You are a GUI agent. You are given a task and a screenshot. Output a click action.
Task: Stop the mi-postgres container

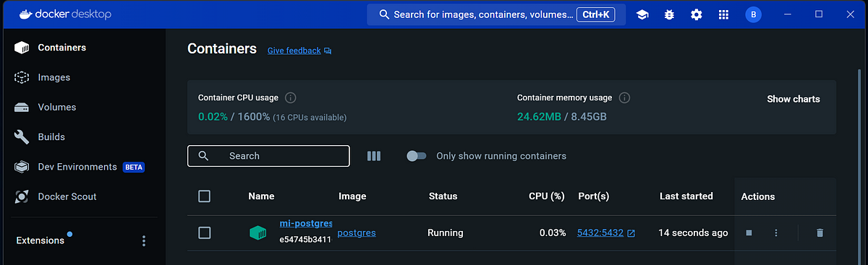coord(749,233)
